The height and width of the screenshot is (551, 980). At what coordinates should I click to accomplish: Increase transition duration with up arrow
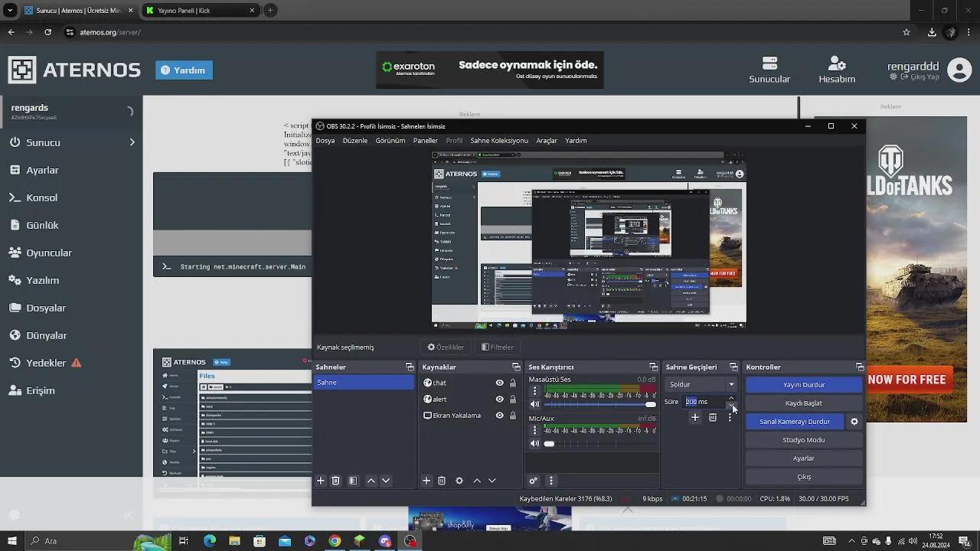point(731,398)
